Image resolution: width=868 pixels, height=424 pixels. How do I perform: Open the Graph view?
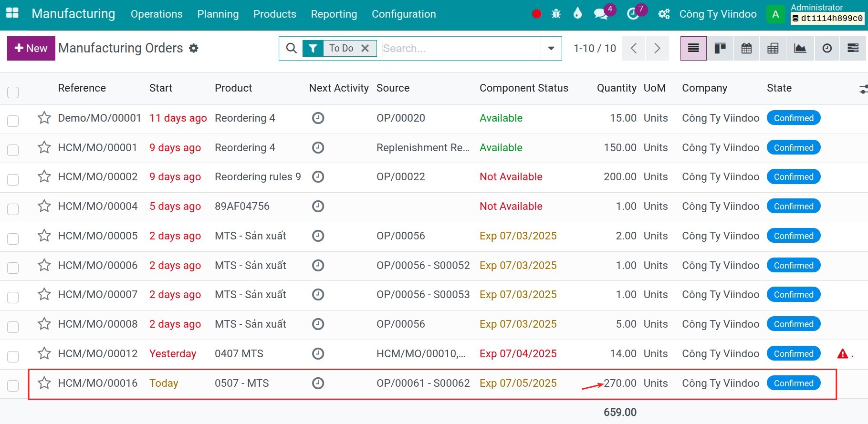click(x=800, y=48)
